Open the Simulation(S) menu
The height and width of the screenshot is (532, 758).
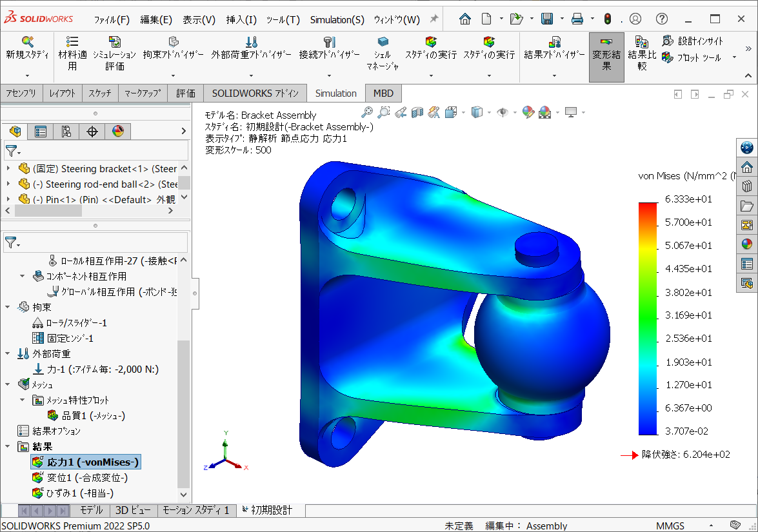(337, 20)
